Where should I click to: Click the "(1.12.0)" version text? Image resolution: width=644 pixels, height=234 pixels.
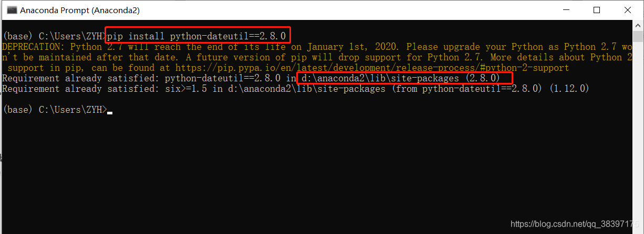569,89
